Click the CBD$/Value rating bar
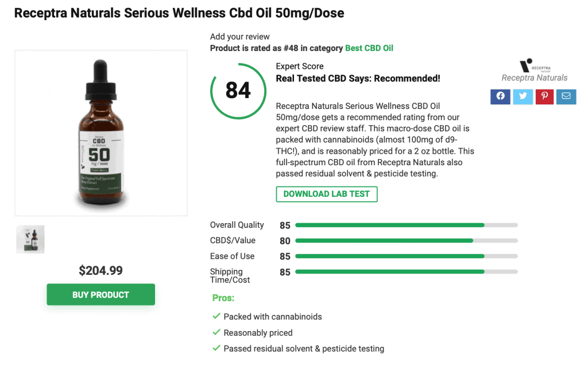This screenshot has width=588, height=366. point(406,240)
